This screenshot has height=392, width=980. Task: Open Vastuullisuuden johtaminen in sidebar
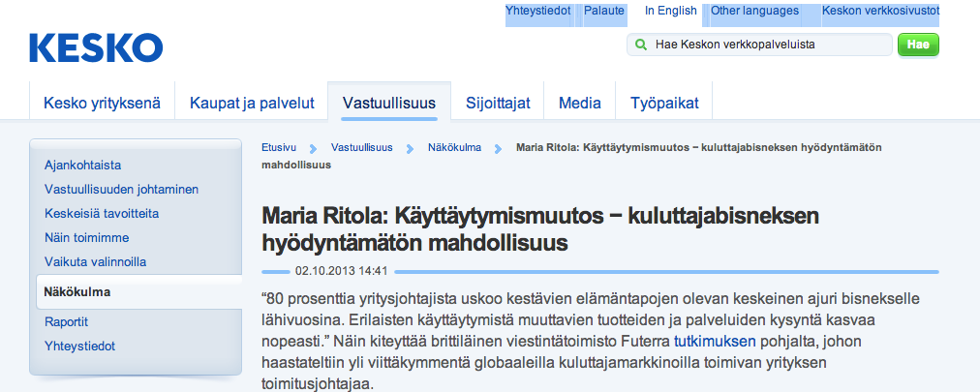pyautogui.click(x=121, y=189)
